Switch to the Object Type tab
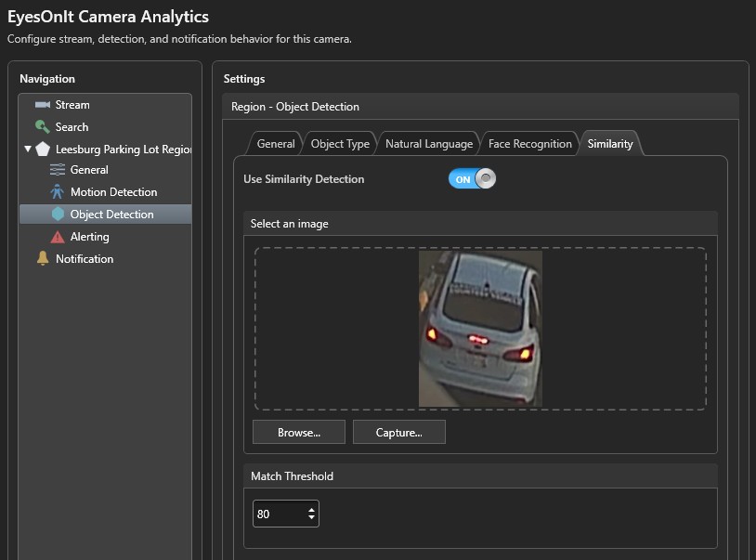Viewport: 756px width, 560px height. click(340, 144)
